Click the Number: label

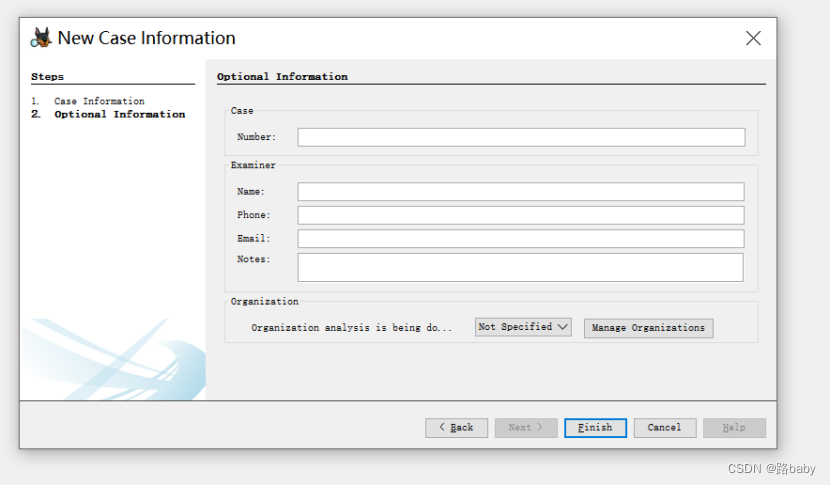(257, 137)
